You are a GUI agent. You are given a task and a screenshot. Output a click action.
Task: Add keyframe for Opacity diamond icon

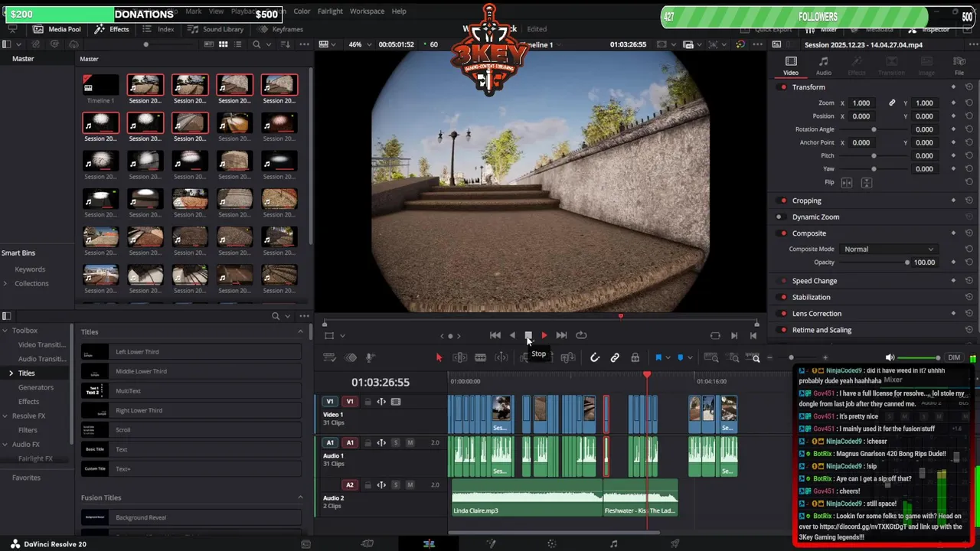953,262
